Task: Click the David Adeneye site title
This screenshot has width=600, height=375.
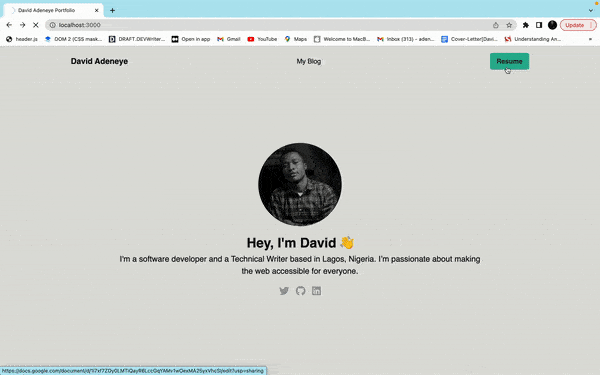Action: click(99, 61)
